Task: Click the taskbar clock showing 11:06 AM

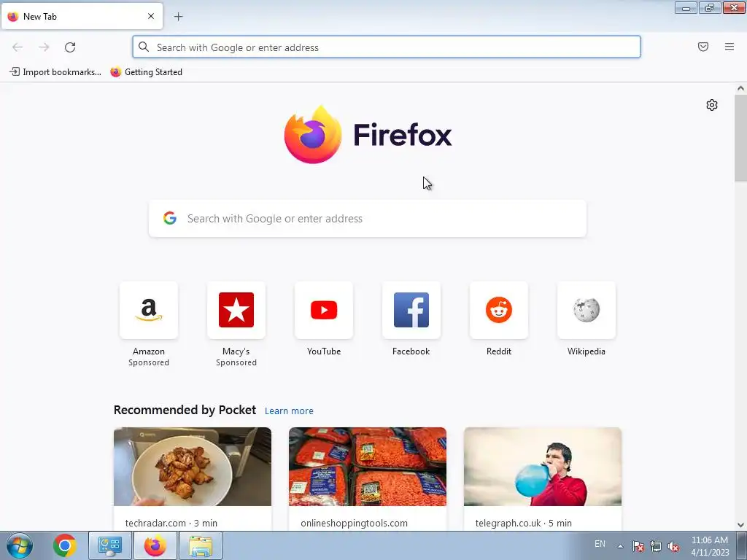Action: 710,546
